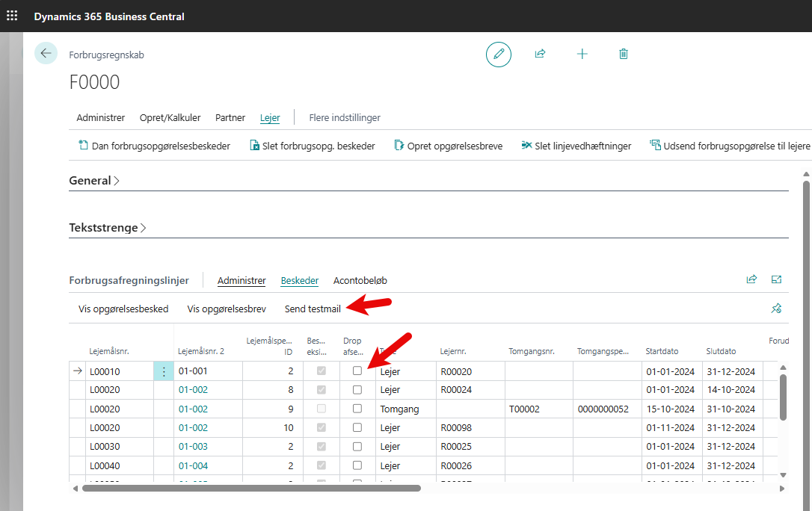Click share icon in Forbrugsafregningslinjer section
The image size is (812, 511).
point(751,280)
